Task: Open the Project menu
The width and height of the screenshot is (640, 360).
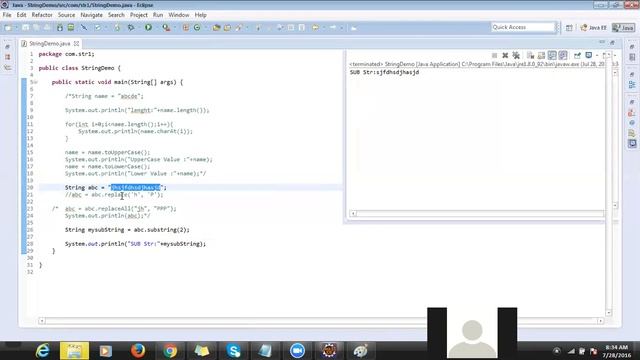Action: point(139,15)
